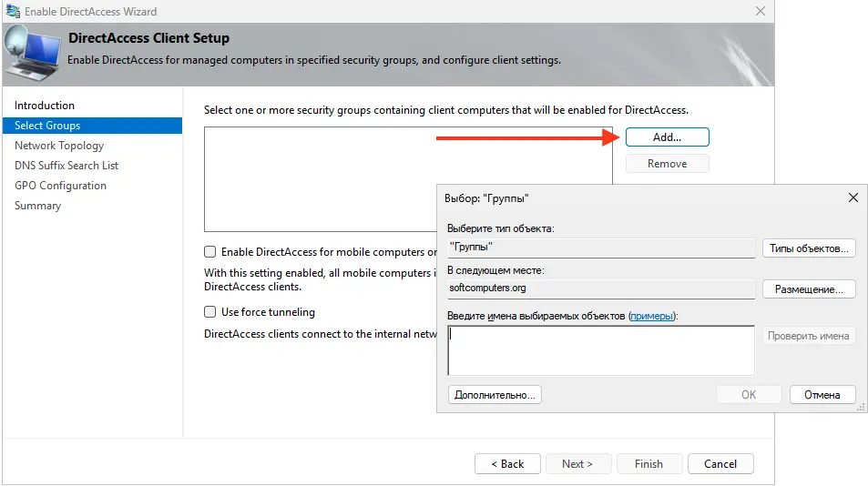
Task: Click the "Размещение..." button
Action: tap(809, 289)
